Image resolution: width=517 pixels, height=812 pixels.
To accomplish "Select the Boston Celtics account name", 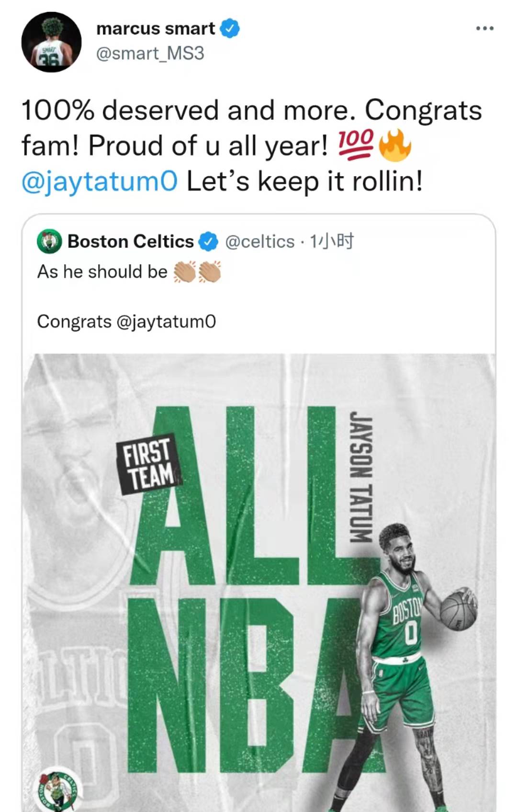I will click(131, 241).
